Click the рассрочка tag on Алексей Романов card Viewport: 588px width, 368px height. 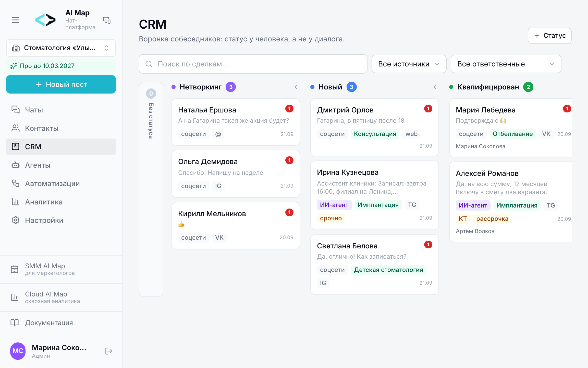click(492, 219)
